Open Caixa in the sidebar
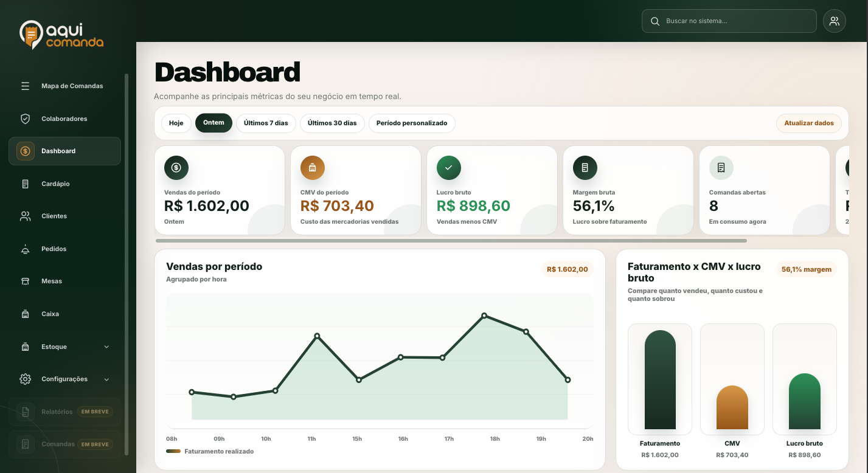This screenshot has height=473, width=868. [64, 314]
